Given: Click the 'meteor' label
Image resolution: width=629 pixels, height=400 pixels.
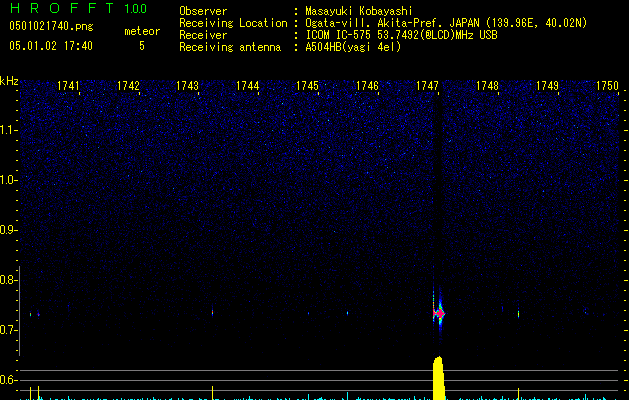Looking at the screenshot, I should [142, 31].
